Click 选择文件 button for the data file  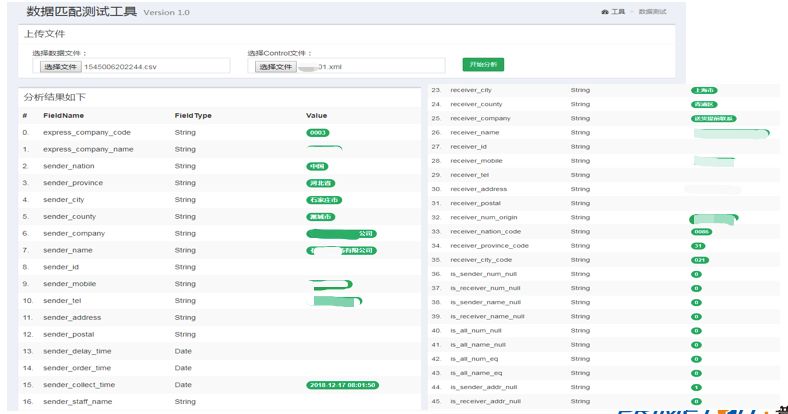pos(60,66)
